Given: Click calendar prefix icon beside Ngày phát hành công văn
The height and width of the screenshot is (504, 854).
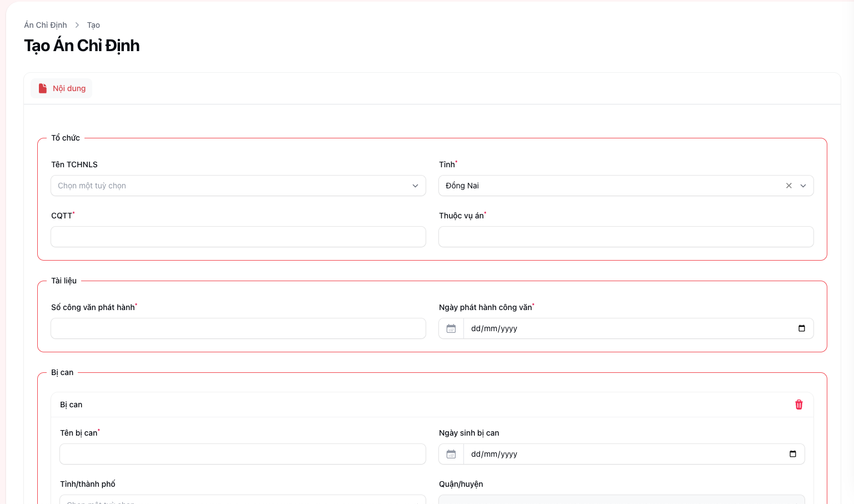Looking at the screenshot, I should click(x=451, y=328).
